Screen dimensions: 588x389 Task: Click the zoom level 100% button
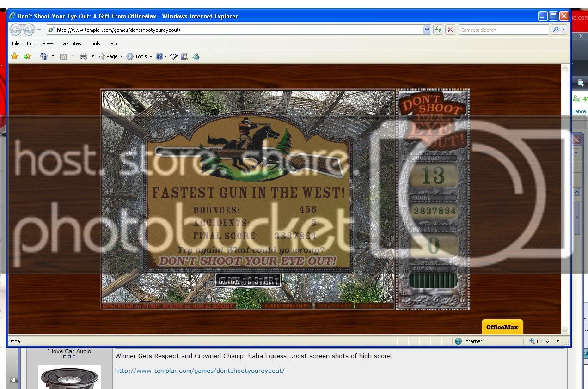pyautogui.click(x=539, y=341)
